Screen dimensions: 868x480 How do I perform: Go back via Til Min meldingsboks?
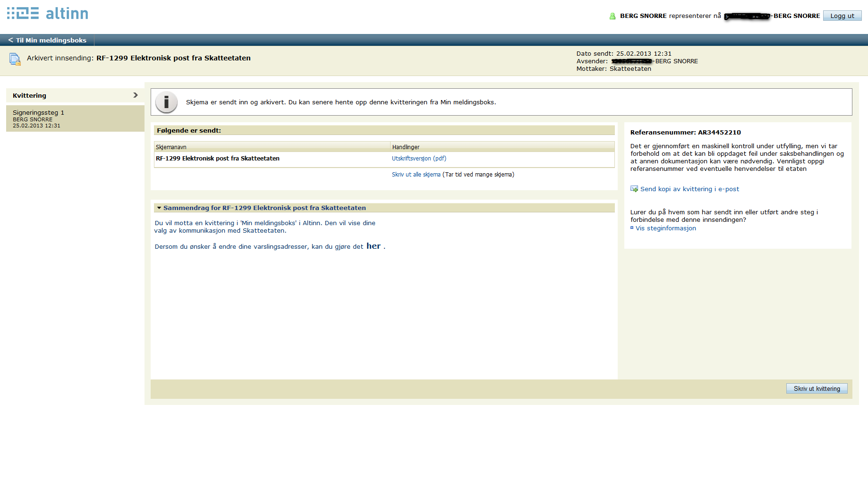coord(47,40)
